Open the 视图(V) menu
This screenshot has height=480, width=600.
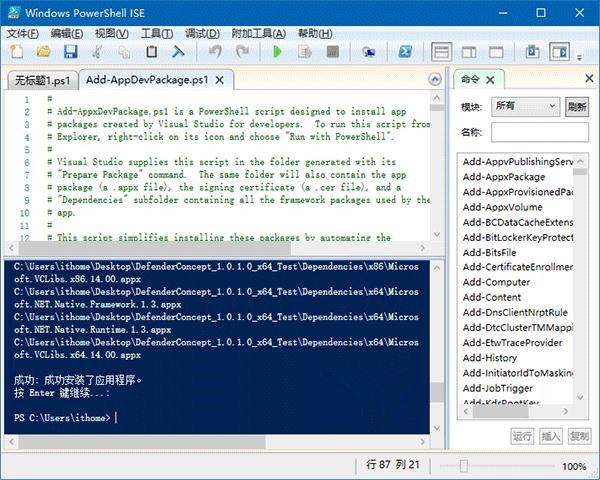point(112,34)
